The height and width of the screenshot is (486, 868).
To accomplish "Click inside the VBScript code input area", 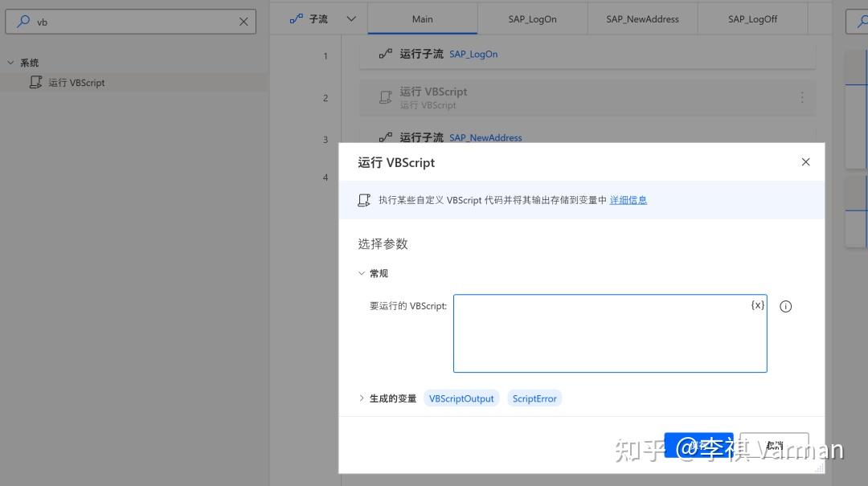I will click(x=609, y=333).
